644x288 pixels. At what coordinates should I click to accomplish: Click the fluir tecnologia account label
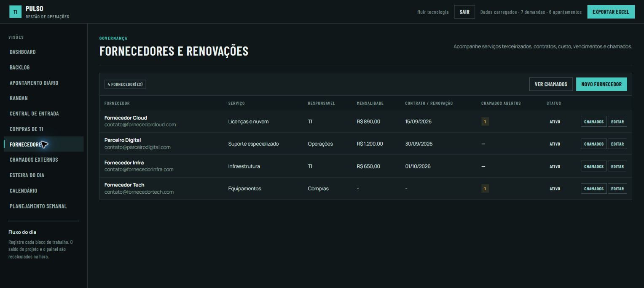tap(433, 12)
